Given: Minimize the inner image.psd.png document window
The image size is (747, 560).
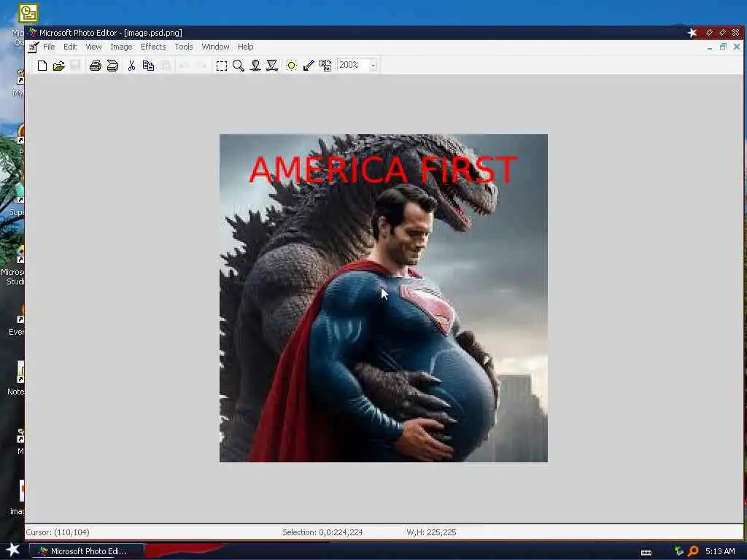Looking at the screenshot, I should pyautogui.click(x=710, y=47).
